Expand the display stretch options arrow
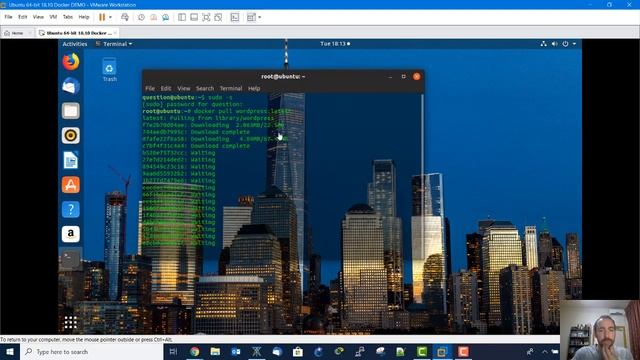 260,17
